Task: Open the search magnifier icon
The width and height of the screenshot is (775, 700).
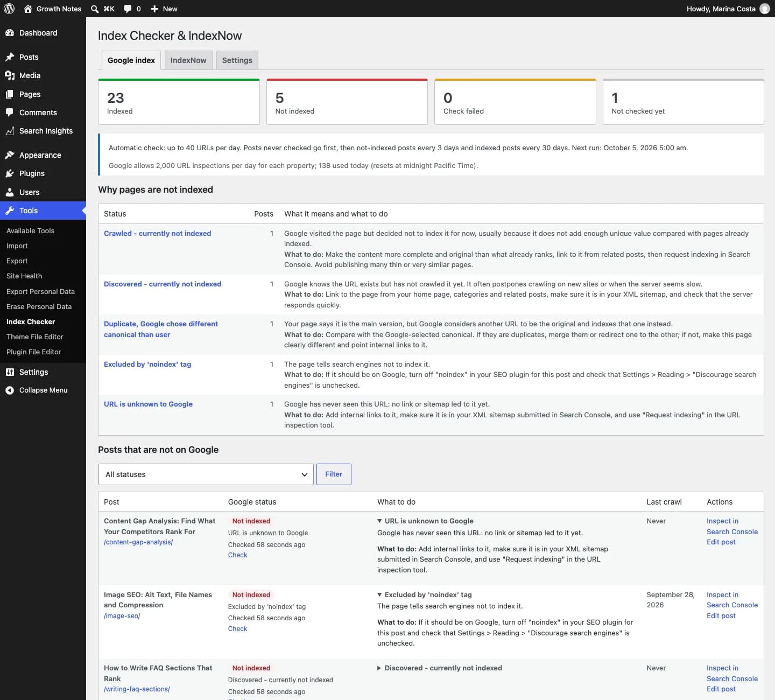Action: point(95,9)
